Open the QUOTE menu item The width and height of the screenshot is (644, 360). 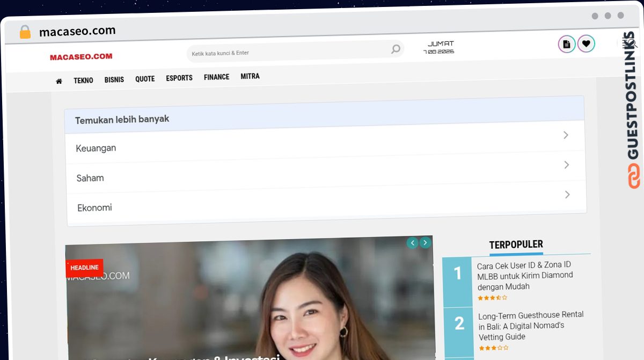pos(145,79)
